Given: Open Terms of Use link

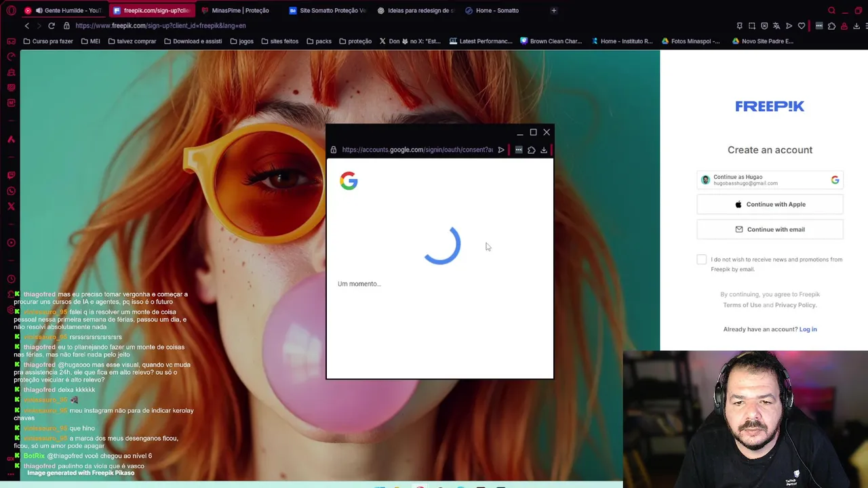Looking at the screenshot, I should point(742,305).
